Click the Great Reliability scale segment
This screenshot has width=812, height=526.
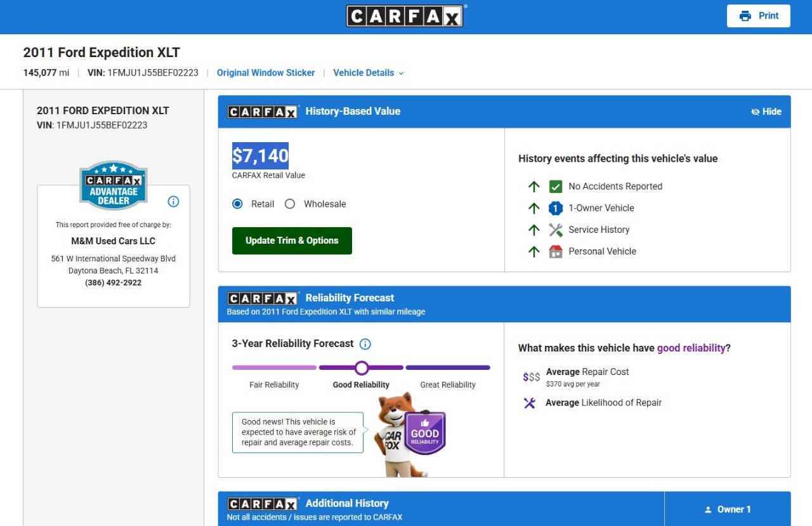[448, 368]
